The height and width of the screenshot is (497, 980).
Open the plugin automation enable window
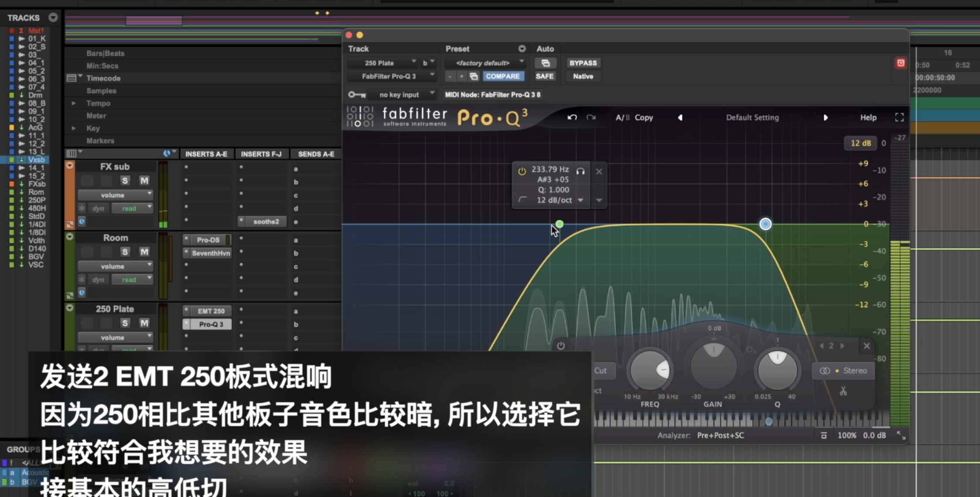545,63
